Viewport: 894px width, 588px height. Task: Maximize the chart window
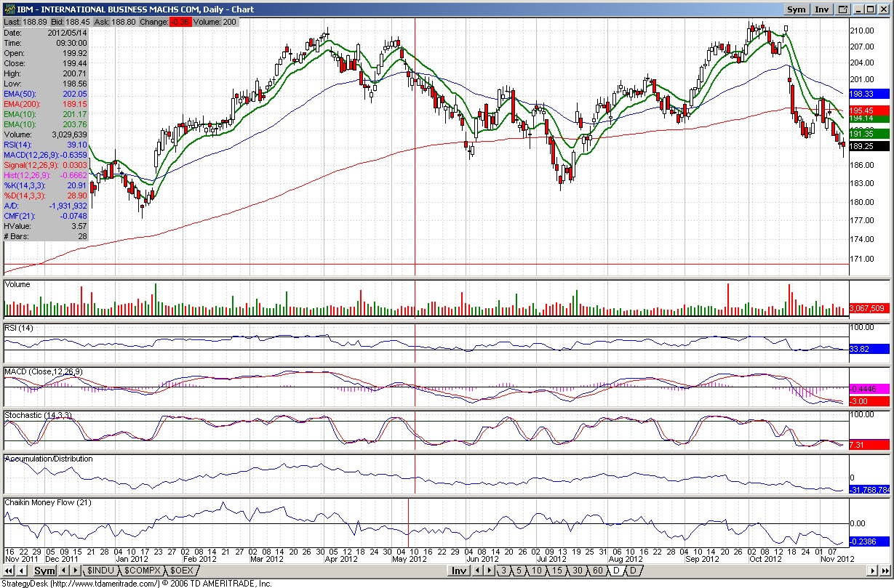(871, 9)
